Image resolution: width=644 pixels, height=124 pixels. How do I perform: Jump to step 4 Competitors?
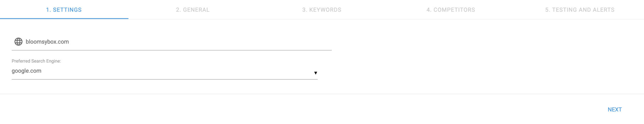pos(451,10)
